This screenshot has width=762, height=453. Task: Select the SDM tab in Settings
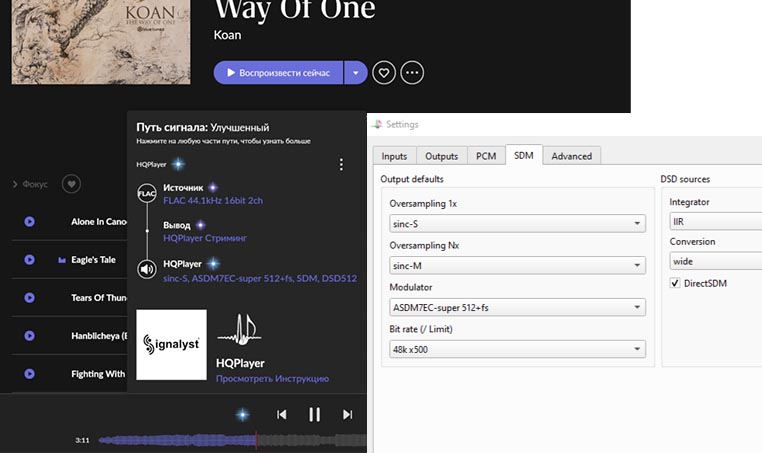(x=524, y=155)
